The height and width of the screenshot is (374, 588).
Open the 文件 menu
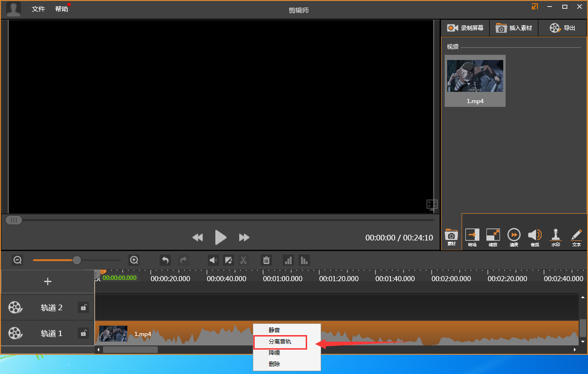click(x=38, y=9)
